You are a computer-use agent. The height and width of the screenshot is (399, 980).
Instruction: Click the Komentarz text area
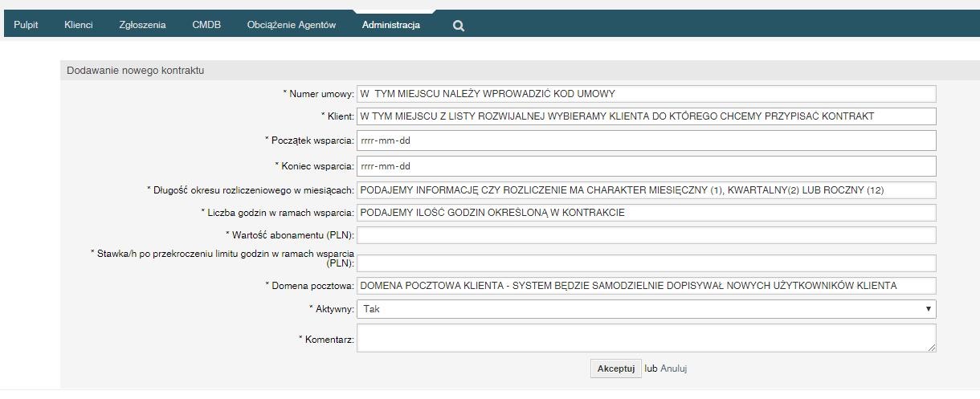coord(646,338)
